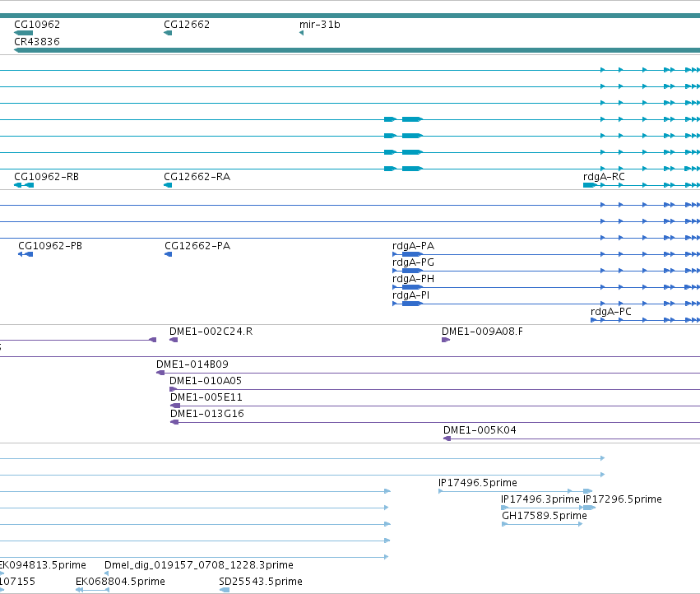
Task: Select the glyph under CG10962-PB
Action: [x=25, y=254]
